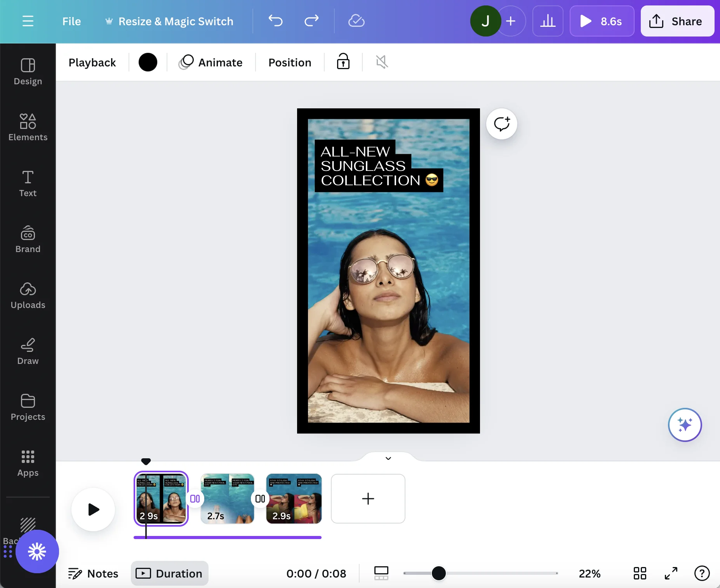Enter fullscreen mode

click(671, 573)
